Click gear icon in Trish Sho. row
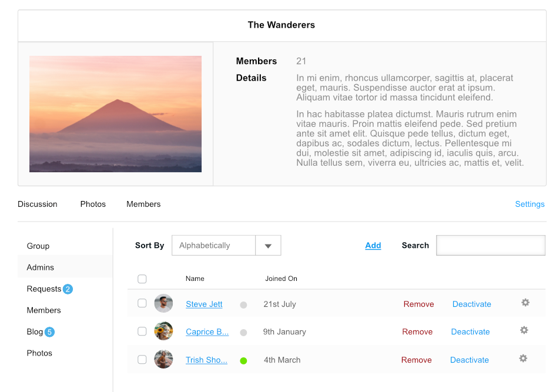 (x=523, y=359)
